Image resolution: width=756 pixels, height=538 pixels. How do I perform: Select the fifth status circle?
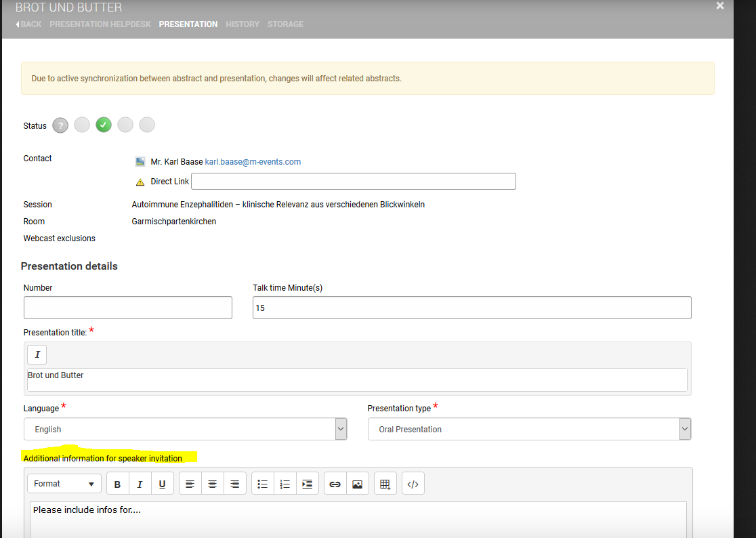pos(147,125)
